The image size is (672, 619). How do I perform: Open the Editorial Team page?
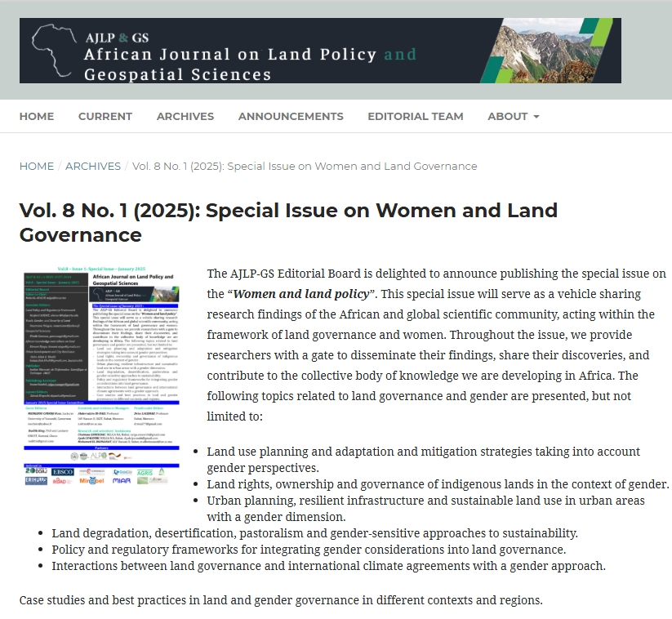415,116
